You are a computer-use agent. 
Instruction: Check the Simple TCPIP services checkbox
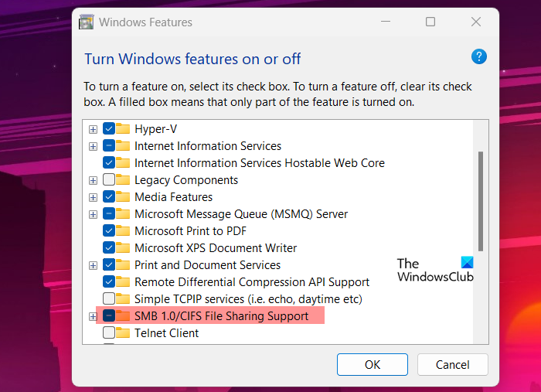(109, 299)
